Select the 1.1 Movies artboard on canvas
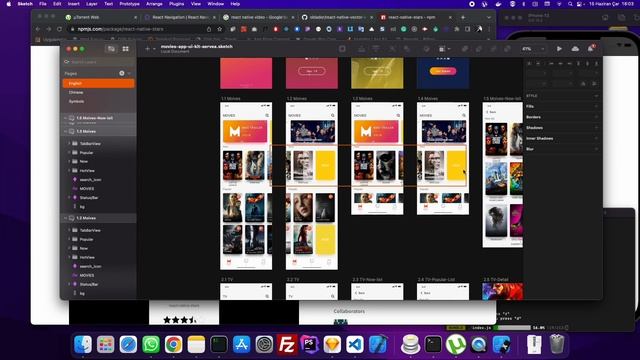 coord(246,186)
